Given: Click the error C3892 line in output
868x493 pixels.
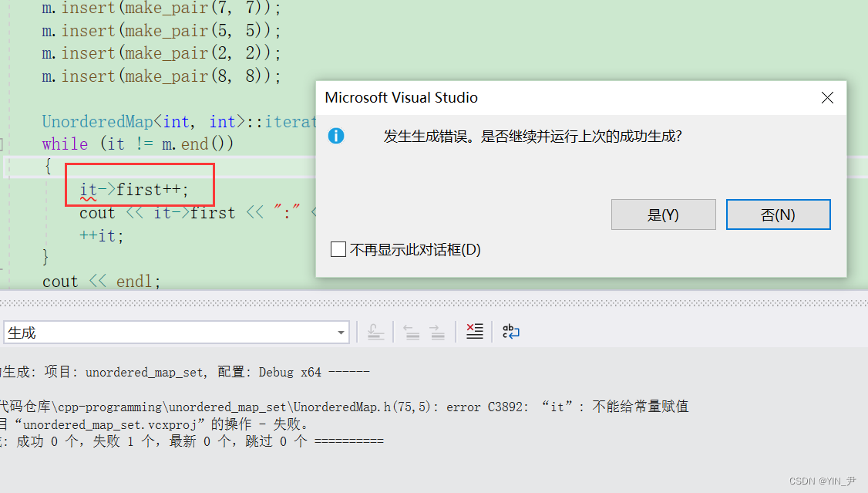Looking at the screenshot, I should pos(345,407).
